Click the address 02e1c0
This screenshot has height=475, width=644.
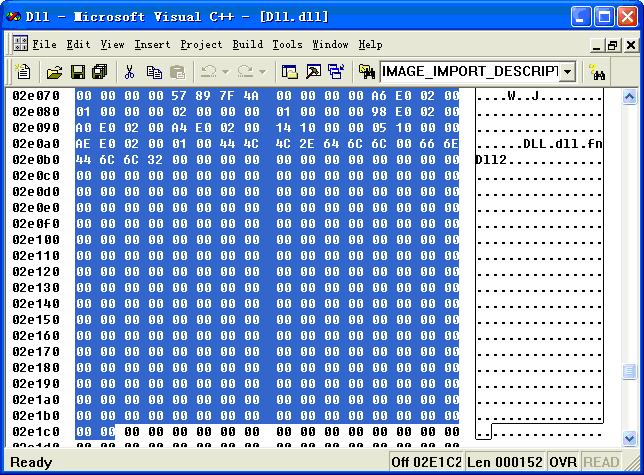tap(36, 432)
